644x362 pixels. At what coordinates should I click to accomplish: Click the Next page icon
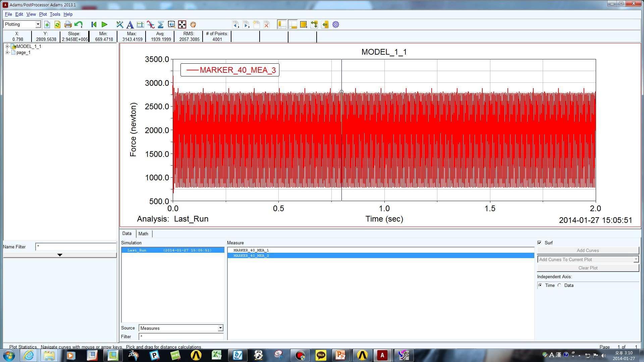[246, 24]
